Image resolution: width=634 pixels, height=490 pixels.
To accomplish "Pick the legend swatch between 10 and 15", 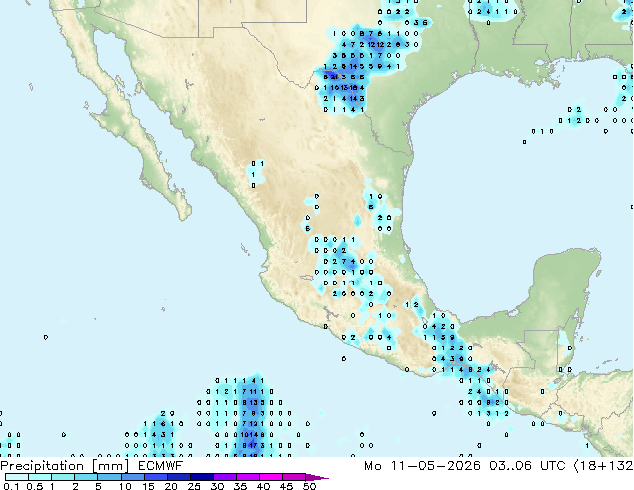I will click(133, 477).
